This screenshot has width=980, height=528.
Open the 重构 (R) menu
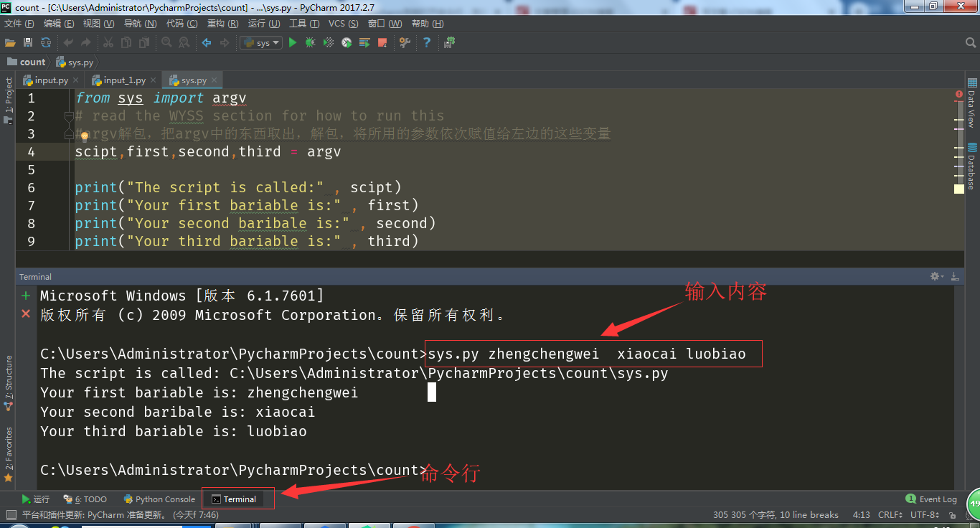coord(222,24)
